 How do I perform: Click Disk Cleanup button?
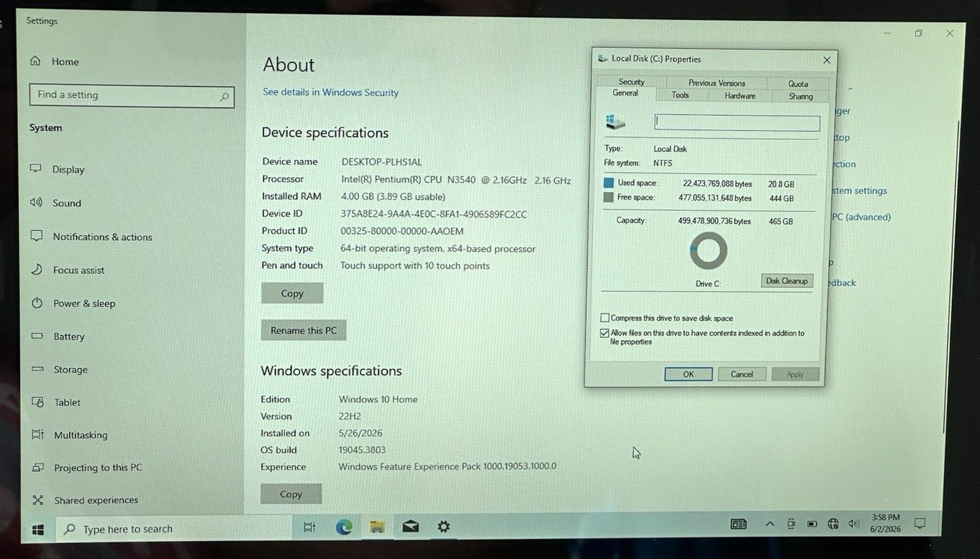[787, 281]
